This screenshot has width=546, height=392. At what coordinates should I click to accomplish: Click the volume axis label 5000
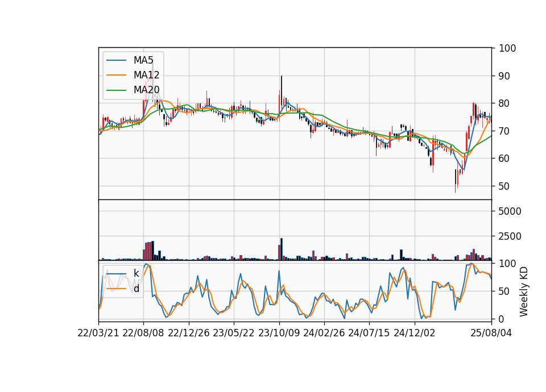(x=510, y=211)
